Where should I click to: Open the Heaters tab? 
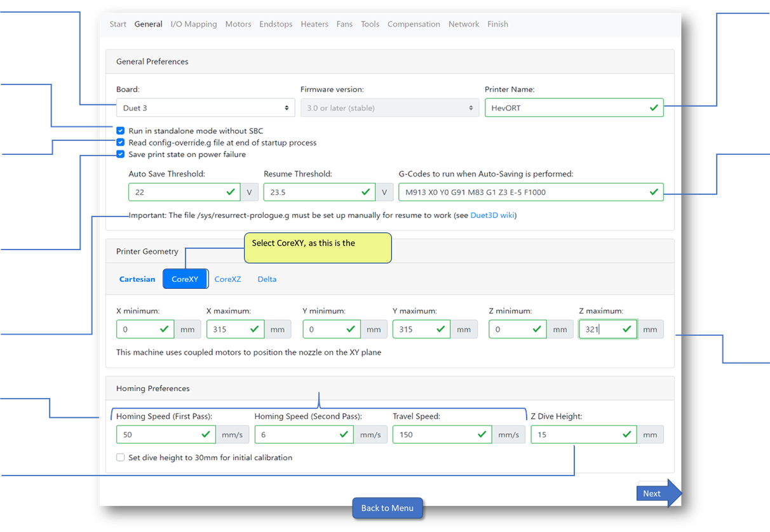pos(314,24)
